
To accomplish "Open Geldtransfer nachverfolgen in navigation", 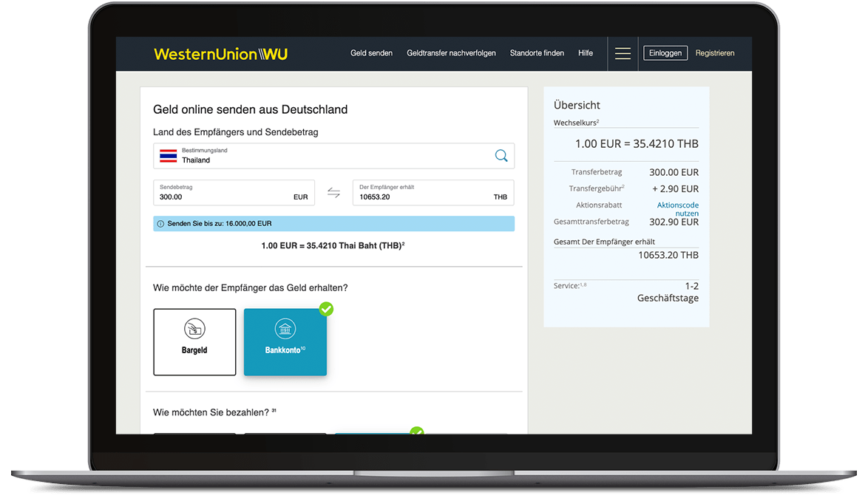I will tap(451, 53).
